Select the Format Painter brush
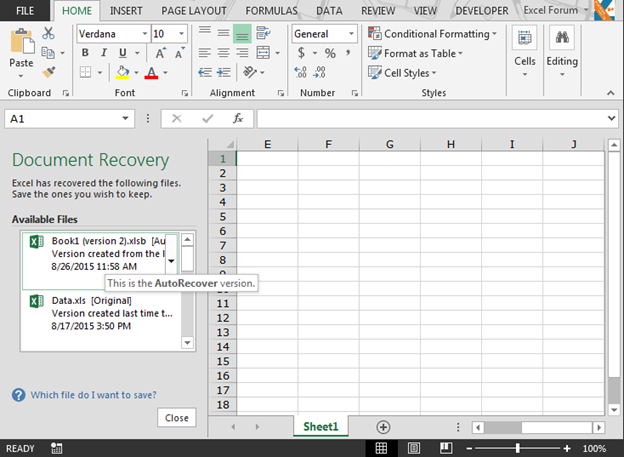Screen dimensions: 624x457 (49, 72)
